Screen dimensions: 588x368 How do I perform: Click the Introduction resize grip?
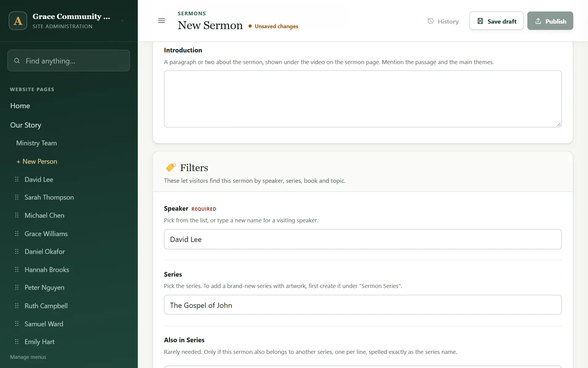559,124
